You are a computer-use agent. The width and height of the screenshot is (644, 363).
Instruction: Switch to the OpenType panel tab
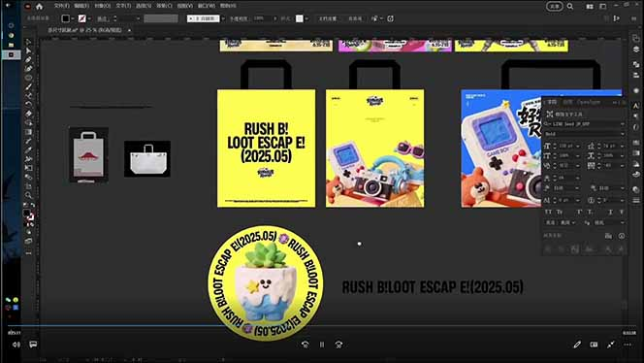point(589,102)
